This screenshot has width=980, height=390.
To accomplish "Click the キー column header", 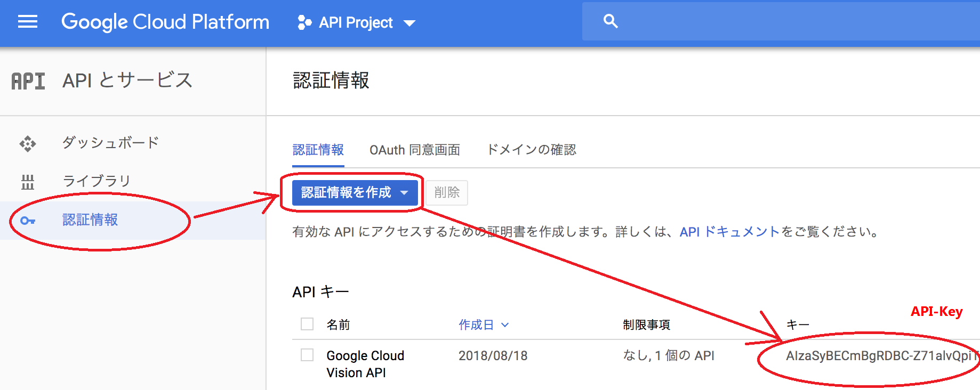I will [798, 324].
